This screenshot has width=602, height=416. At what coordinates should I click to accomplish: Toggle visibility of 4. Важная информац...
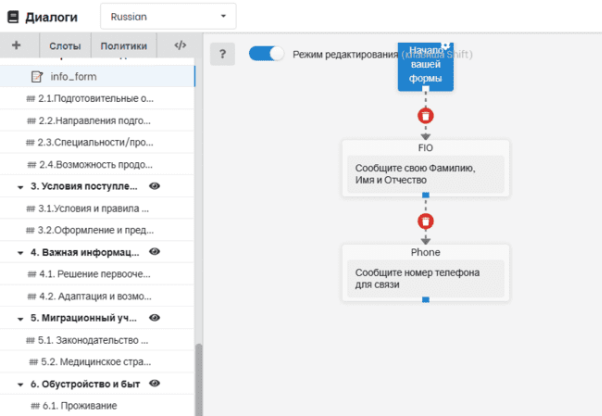154,252
